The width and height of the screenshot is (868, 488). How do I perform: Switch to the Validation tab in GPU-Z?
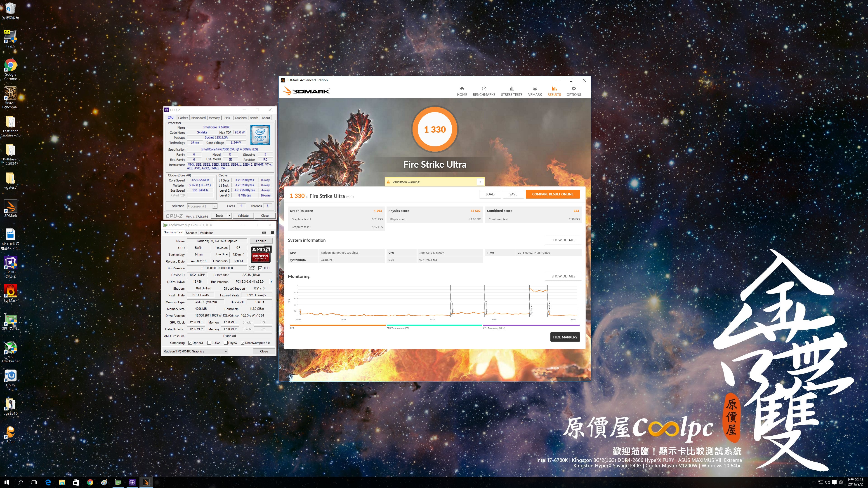coord(207,233)
